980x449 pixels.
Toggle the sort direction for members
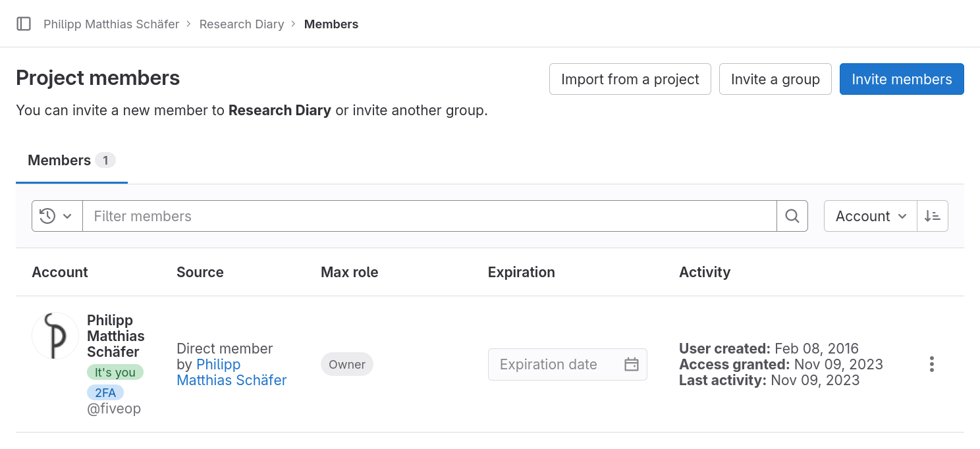(x=932, y=215)
